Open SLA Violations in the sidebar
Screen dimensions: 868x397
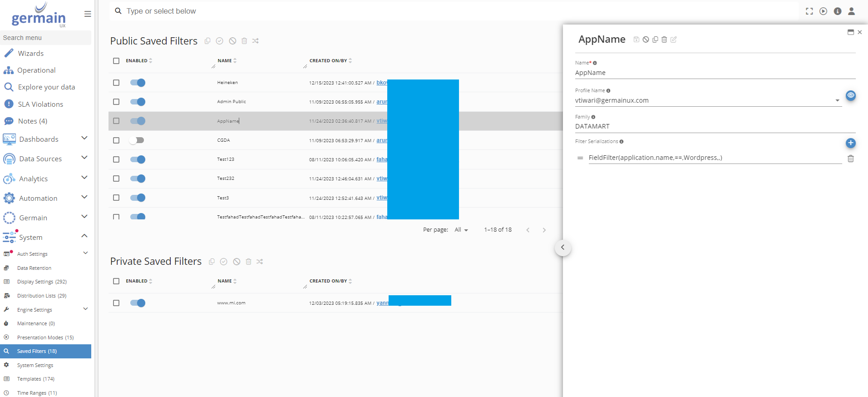pyautogui.click(x=40, y=104)
